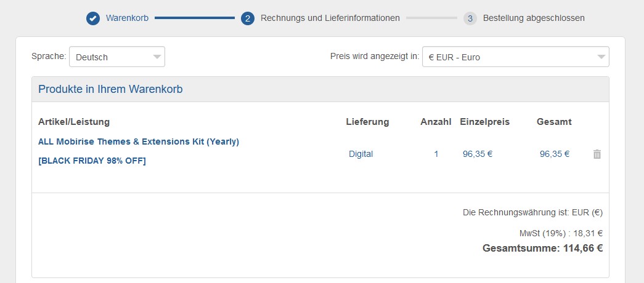Click the Gesamtsumme 114,66 € total
Image resolution: width=644 pixels, height=283 pixels.
(542, 249)
